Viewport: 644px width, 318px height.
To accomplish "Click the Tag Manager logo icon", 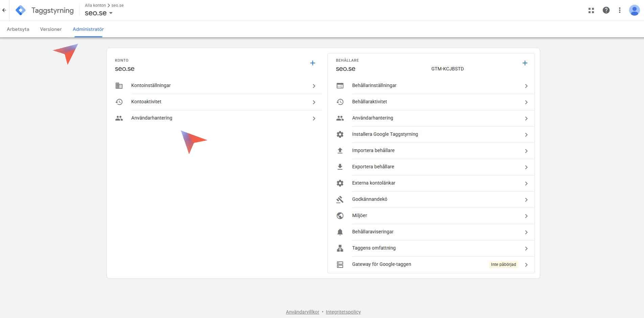I will [x=21, y=10].
